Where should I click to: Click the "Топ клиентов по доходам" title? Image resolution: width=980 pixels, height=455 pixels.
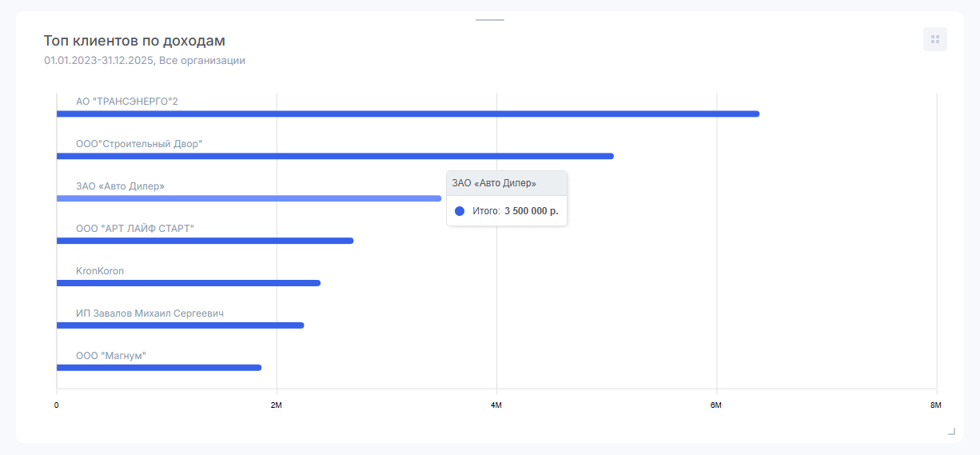coord(134,40)
